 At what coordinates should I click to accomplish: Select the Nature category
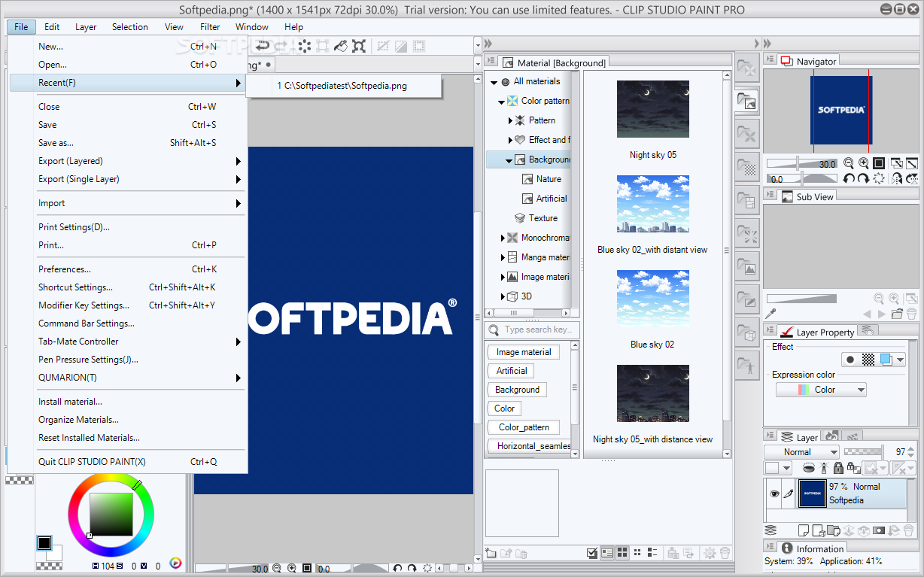[549, 179]
